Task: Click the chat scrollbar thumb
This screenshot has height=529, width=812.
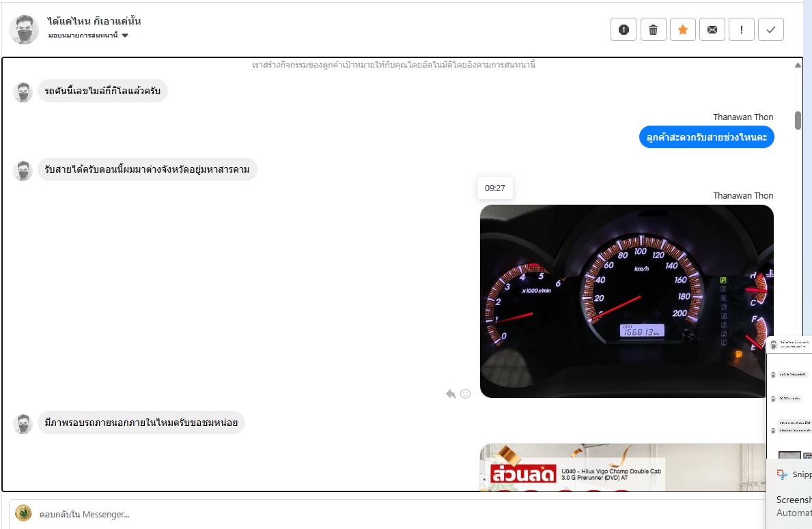Action: [x=797, y=119]
